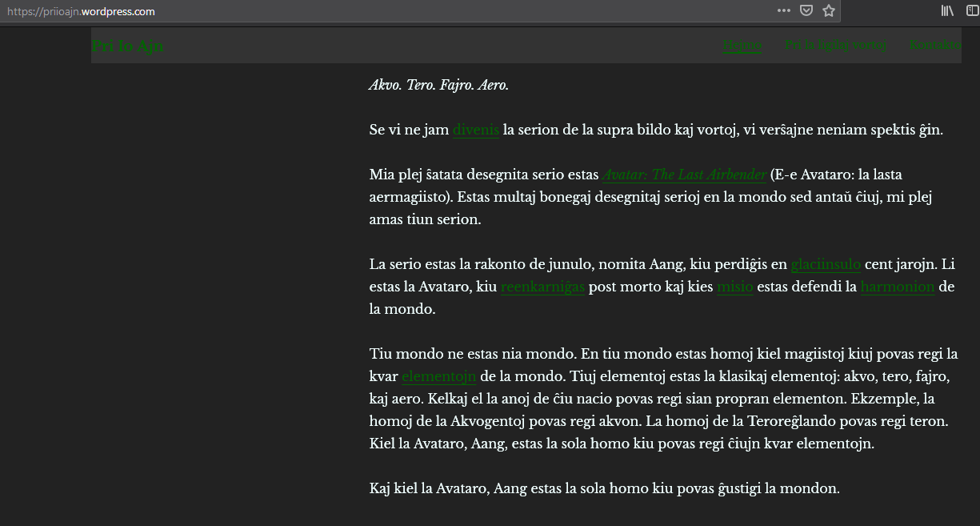
Task: Select the Kontakto menu item
Action: pos(934,45)
